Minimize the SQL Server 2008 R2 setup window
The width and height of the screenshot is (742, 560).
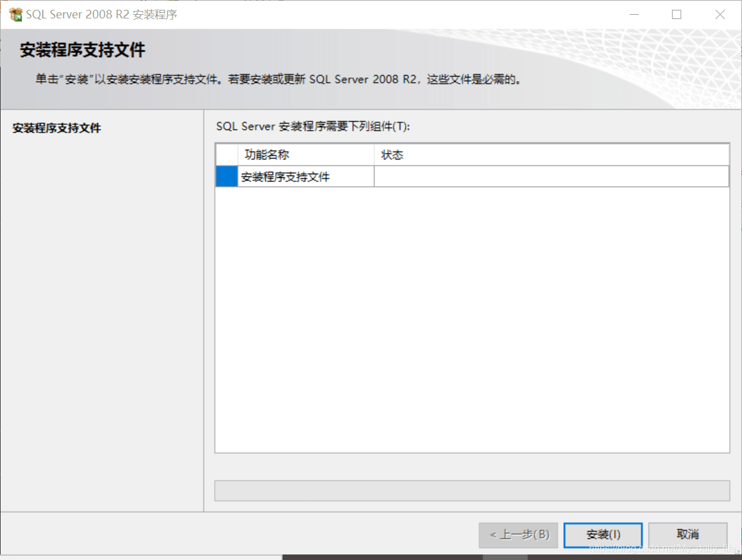click(633, 15)
